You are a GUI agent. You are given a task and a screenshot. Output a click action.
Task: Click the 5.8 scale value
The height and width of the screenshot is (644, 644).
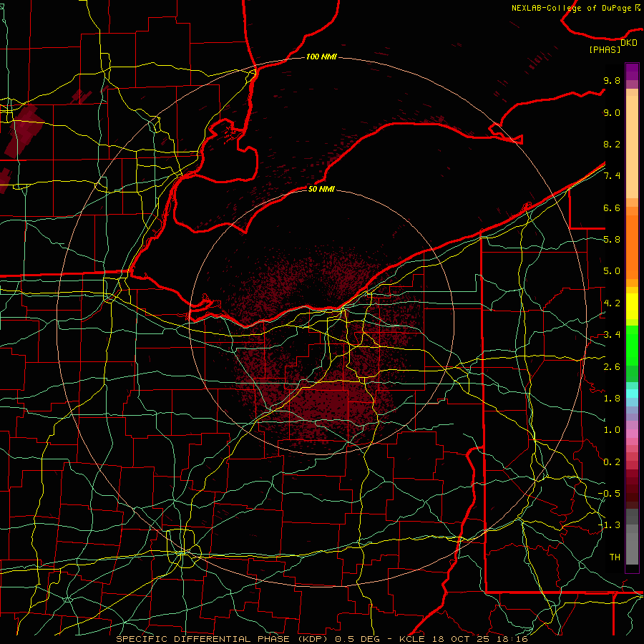(612, 240)
